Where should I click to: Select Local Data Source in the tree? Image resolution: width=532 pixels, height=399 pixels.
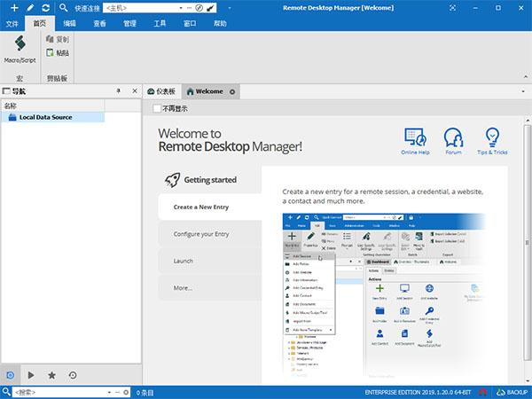pyautogui.click(x=45, y=117)
